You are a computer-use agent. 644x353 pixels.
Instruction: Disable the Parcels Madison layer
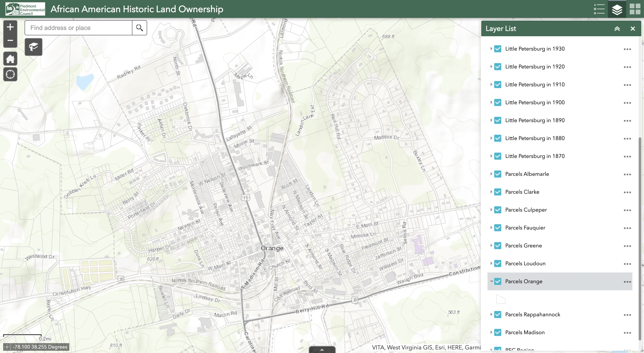coord(498,332)
